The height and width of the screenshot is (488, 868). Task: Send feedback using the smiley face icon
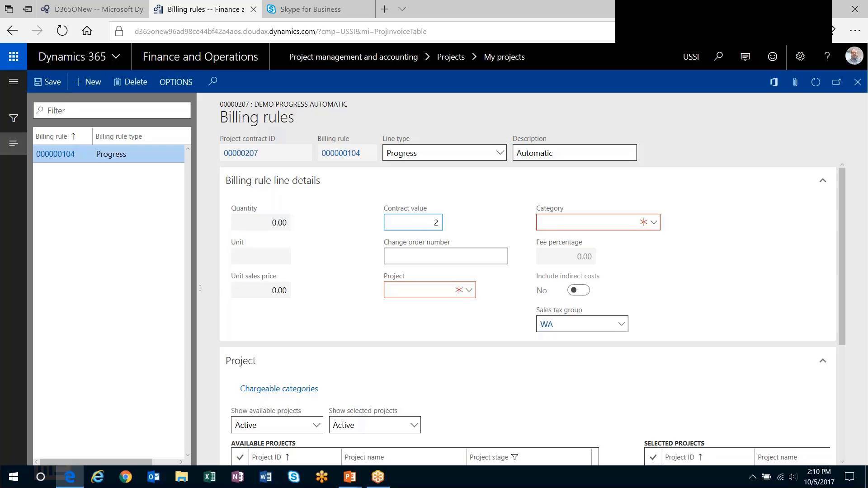coord(772,56)
